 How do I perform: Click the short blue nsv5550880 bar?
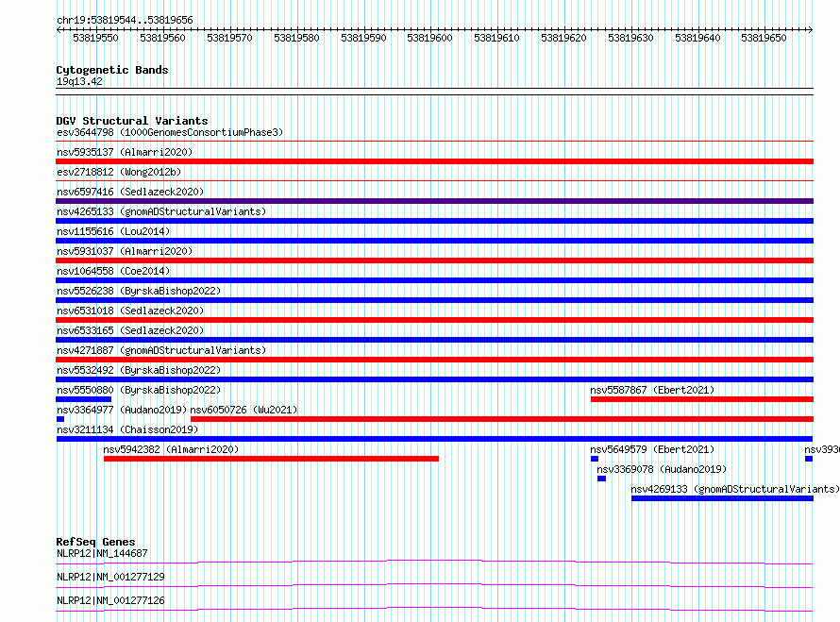(84, 399)
